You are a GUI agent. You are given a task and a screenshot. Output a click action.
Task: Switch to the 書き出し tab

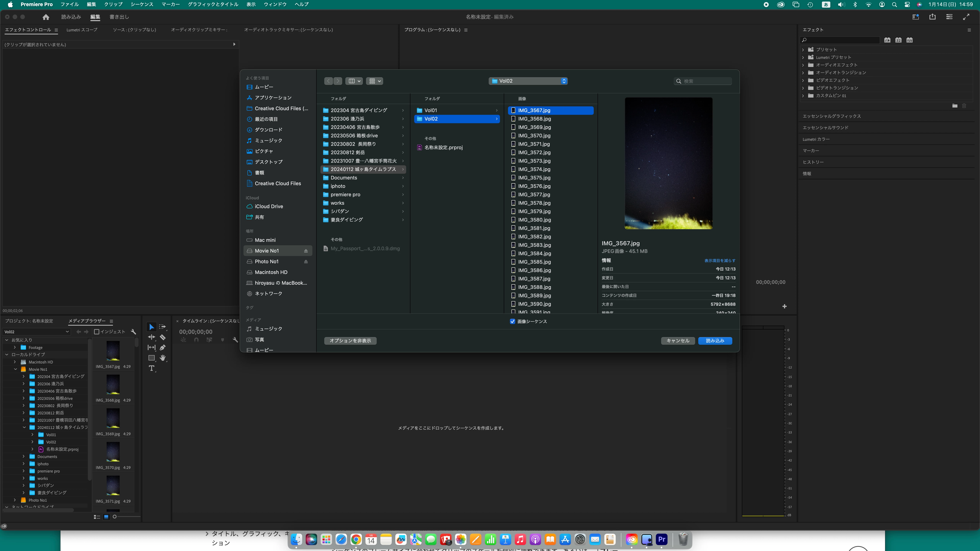(119, 17)
